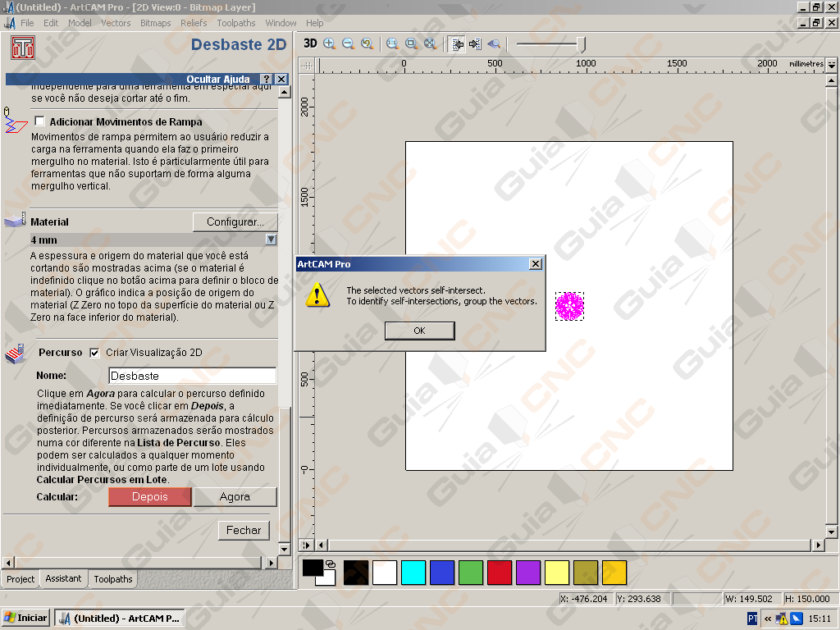Viewport: 840px width, 630px height.
Task: Click the ArtCAM taskbar button
Action: (120, 619)
